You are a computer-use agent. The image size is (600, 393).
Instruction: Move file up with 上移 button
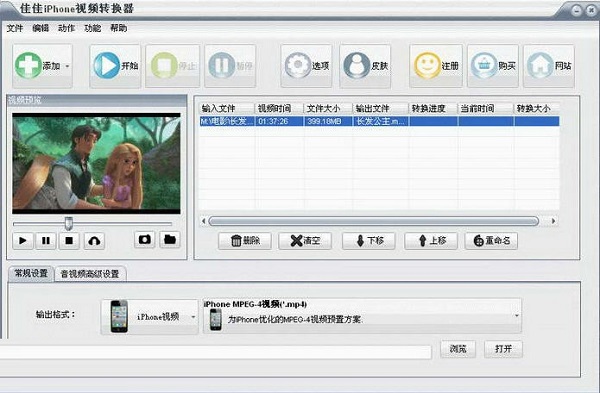coord(431,241)
